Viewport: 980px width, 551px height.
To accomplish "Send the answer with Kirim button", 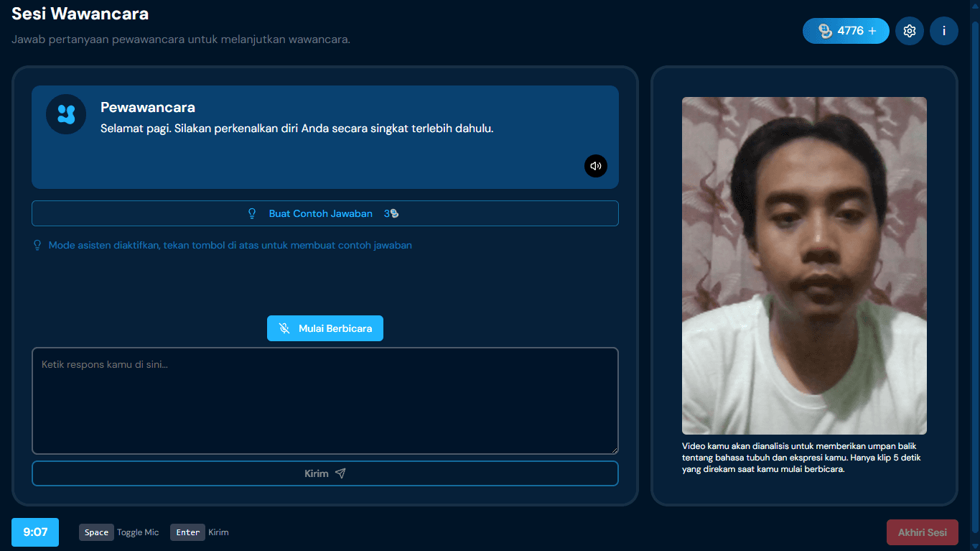I will [x=325, y=473].
